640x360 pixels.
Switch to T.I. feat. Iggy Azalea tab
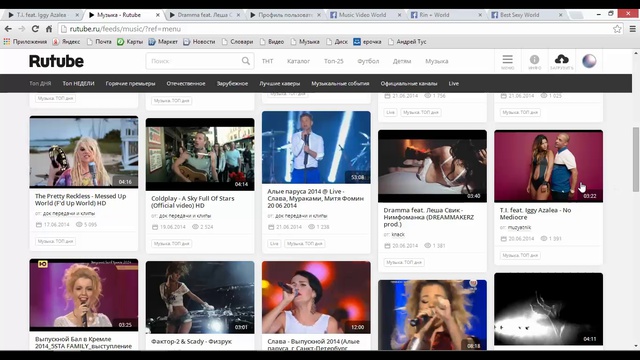point(41,15)
